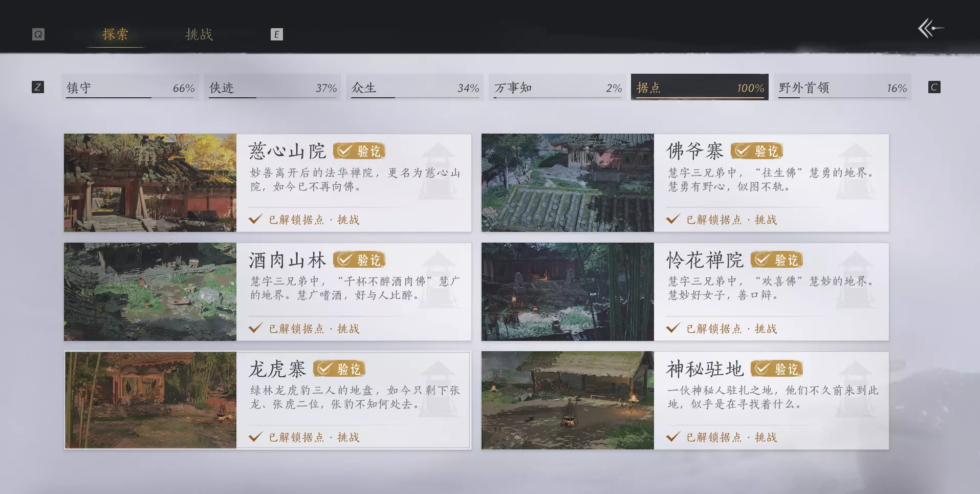Image resolution: width=980 pixels, height=494 pixels.
Task: Click the unlocked checkmark in 龙虎寨 card
Action: (x=255, y=437)
